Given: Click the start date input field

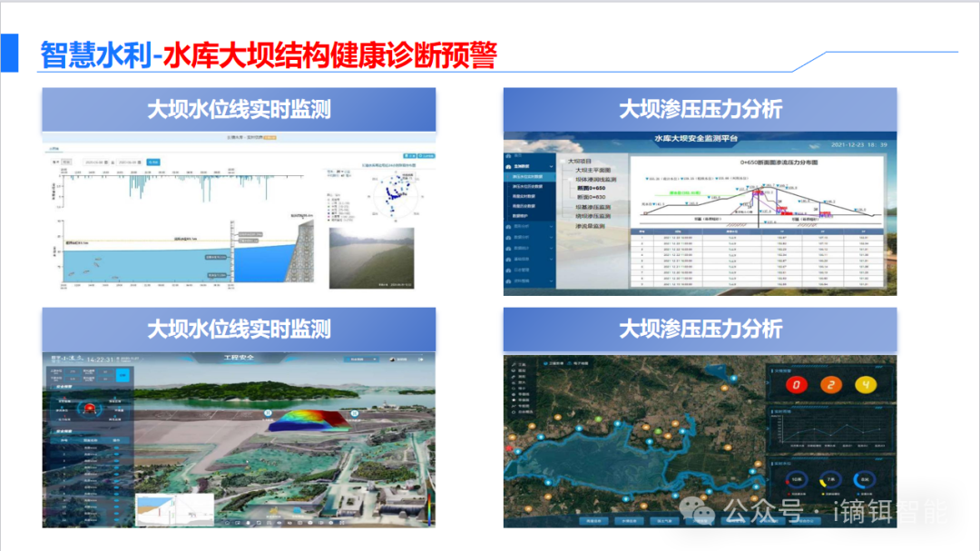Looking at the screenshot, I should coord(97,162).
